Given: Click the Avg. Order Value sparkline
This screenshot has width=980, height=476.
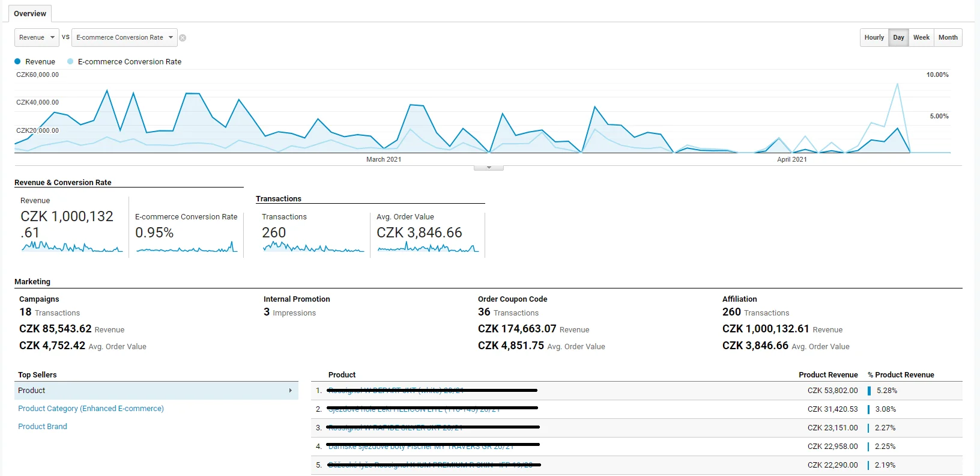Looking at the screenshot, I should [428, 246].
